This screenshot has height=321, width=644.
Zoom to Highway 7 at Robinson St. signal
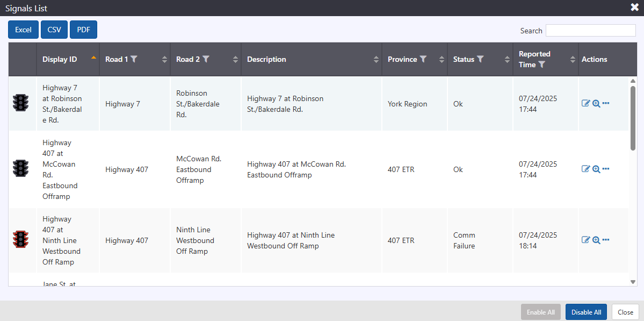coord(596,103)
